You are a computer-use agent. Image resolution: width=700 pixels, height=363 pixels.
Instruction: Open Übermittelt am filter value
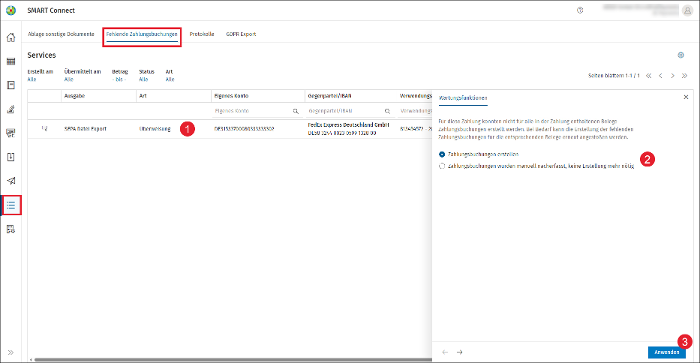point(68,79)
